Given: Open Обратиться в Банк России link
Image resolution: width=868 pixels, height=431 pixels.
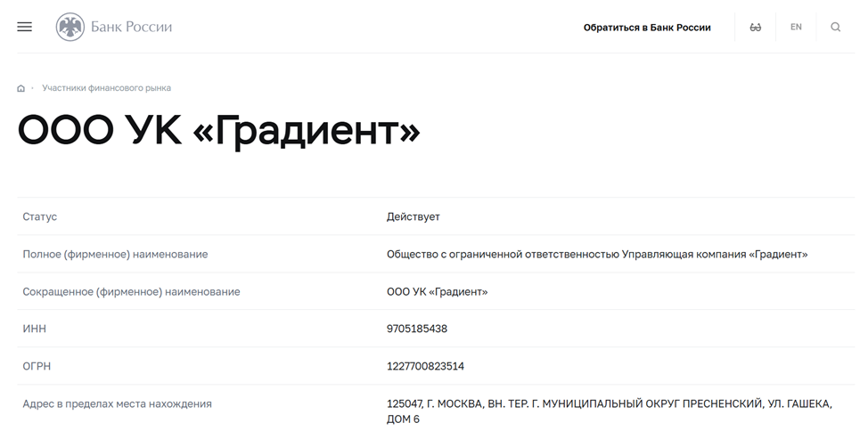Looking at the screenshot, I should coord(647,27).
